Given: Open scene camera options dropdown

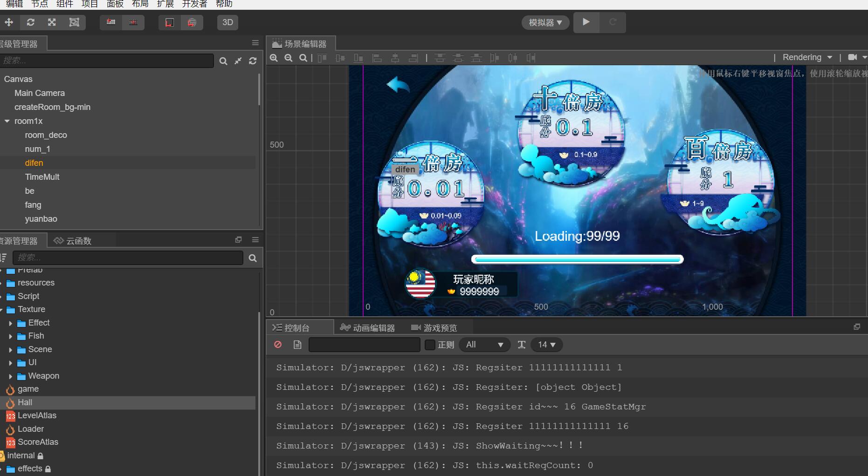Looking at the screenshot, I should point(857,57).
